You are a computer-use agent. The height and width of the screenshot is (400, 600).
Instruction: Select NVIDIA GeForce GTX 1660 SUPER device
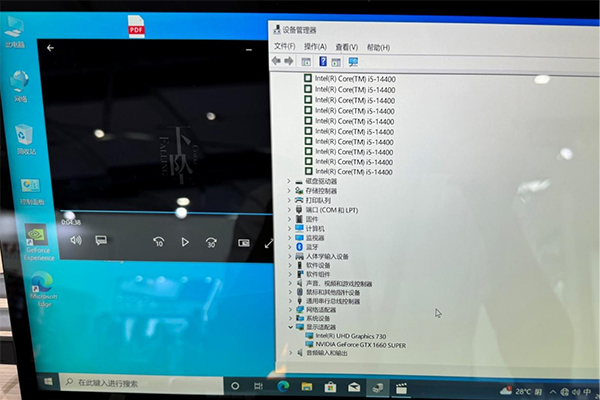(x=360, y=344)
